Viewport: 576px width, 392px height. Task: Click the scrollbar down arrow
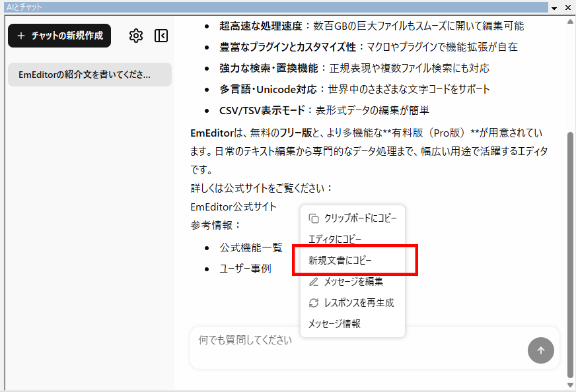tap(569, 385)
